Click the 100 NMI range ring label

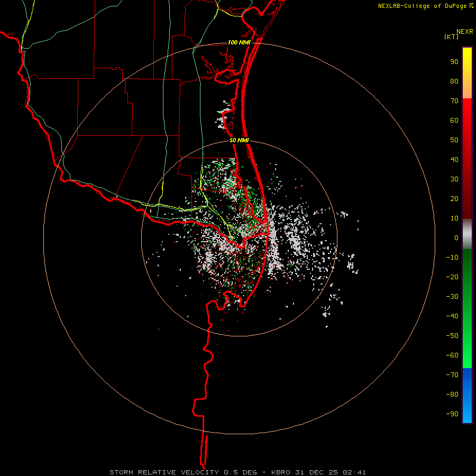pyautogui.click(x=239, y=42)
